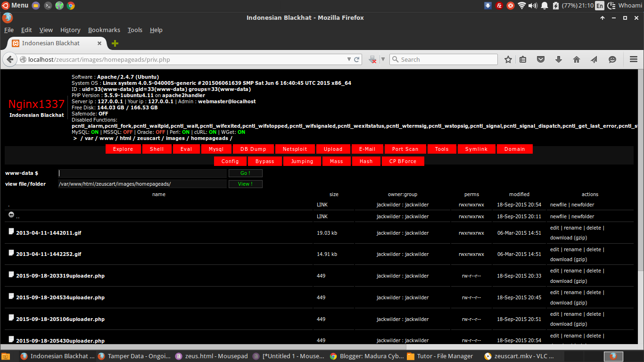This screenshot has height=362, width=644.
Task: Open the History menu
Action: [70, 30]
